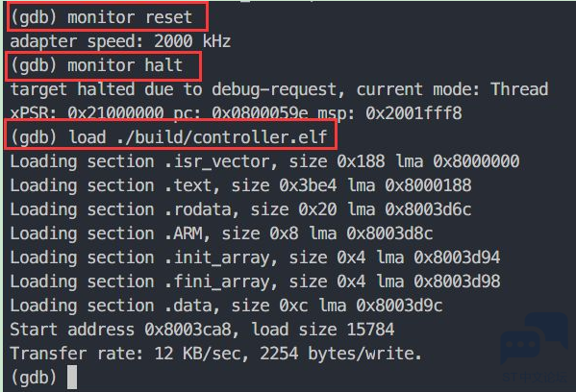The height and width of the screenshot is (392, 576).
Task: Click the .data section loading line
Action: tap(226, 306)
